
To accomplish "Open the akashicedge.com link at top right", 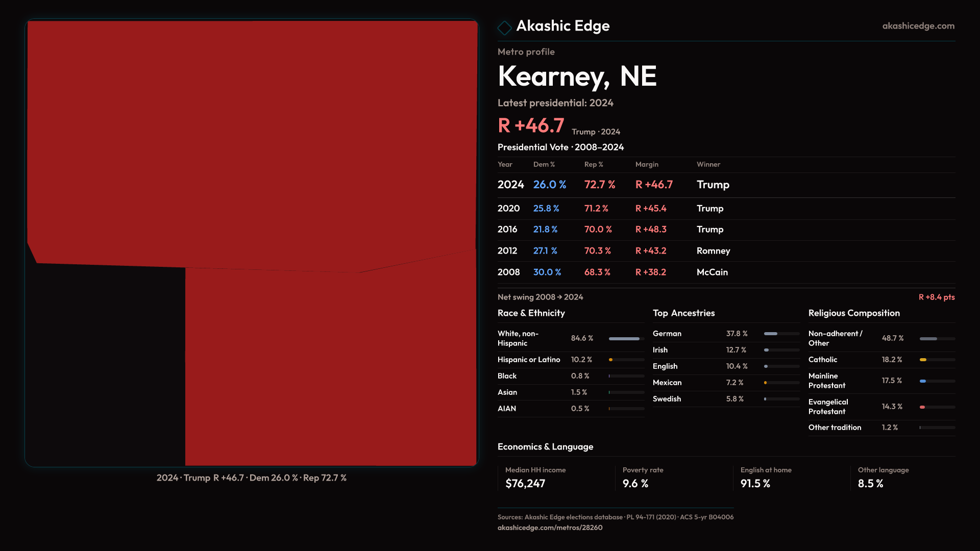I will coord(918,26).
